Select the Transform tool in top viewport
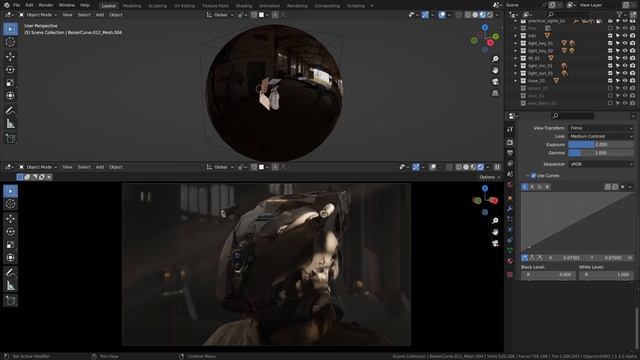640x360 pixels. tap(10, 96)
